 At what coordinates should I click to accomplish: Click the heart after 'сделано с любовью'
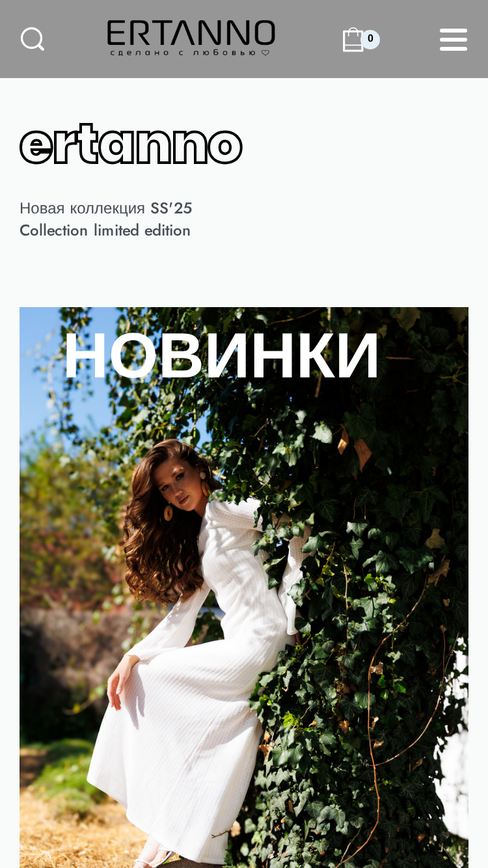click(265, 52)
